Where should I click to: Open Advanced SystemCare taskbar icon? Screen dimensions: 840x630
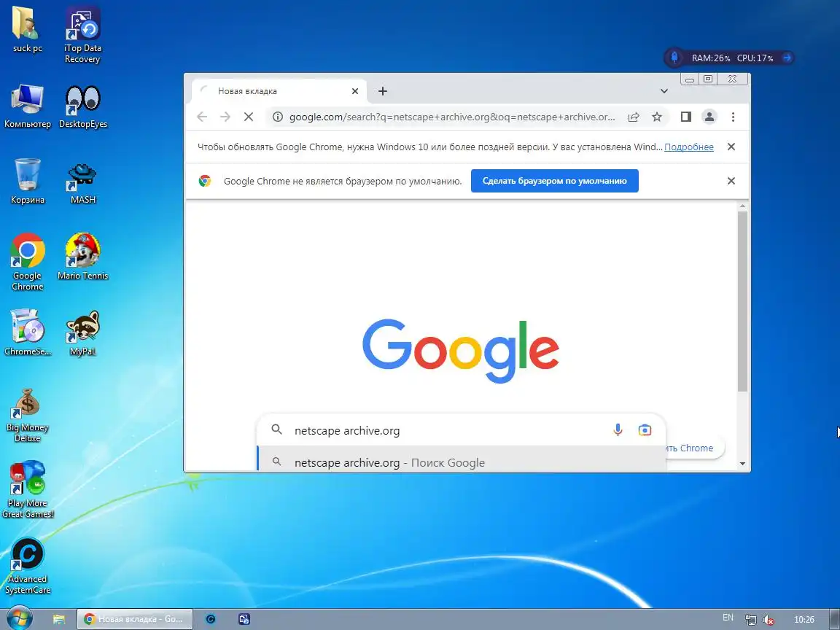211,619
